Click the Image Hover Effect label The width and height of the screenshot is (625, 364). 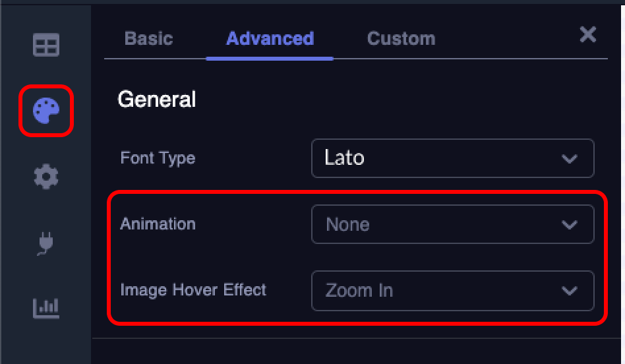[x=193, y=290]
